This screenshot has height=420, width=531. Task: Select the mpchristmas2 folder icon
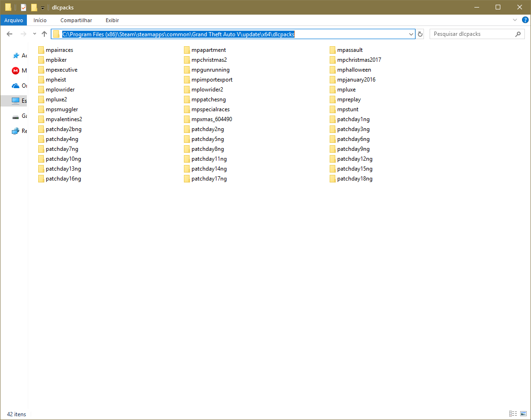187,60
